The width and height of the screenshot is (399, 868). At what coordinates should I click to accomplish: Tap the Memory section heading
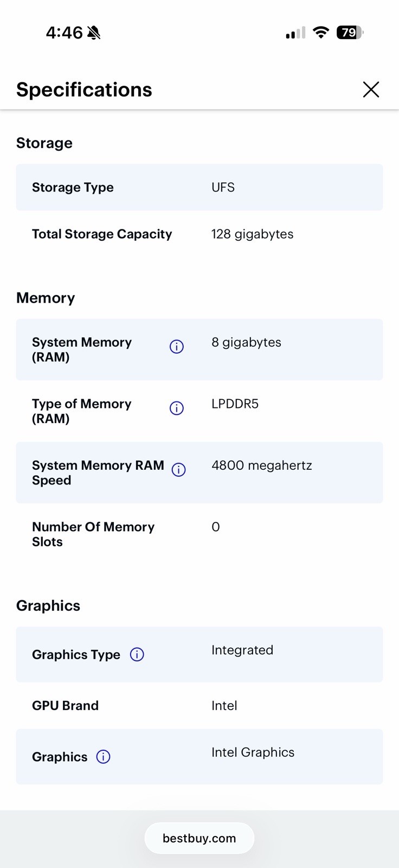click(46, 298)
